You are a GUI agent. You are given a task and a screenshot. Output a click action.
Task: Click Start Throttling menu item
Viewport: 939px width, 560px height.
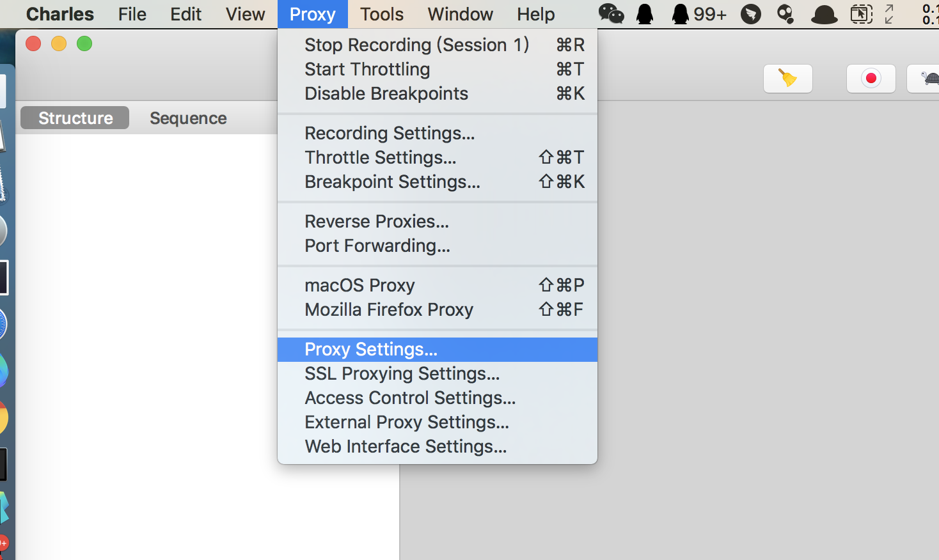coord(367,69)
